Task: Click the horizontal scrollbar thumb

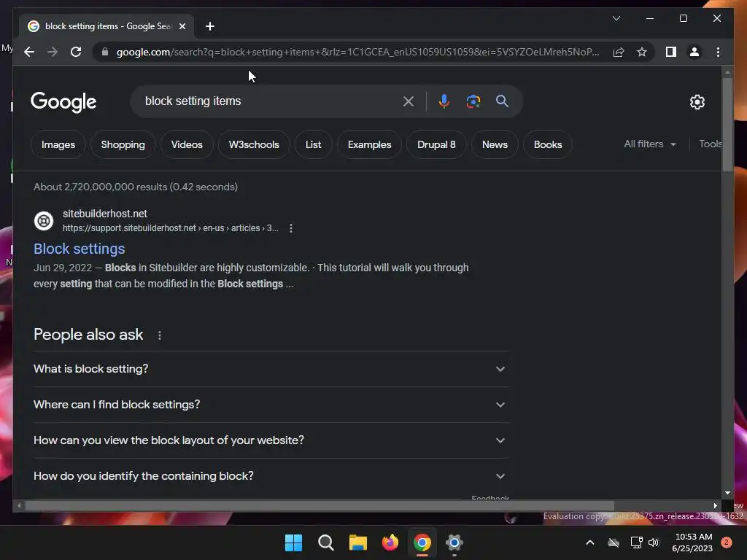Action: pyautogui.click(x=320, y=506)
